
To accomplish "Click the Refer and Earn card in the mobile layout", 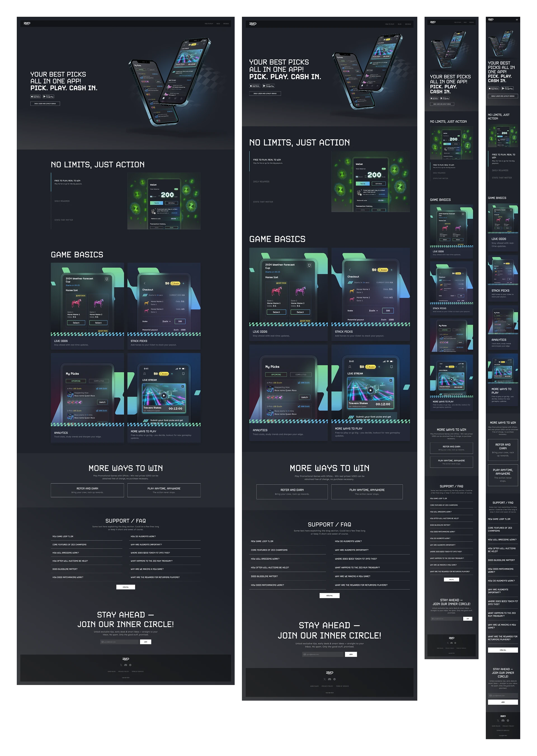I will coord(503,450).
